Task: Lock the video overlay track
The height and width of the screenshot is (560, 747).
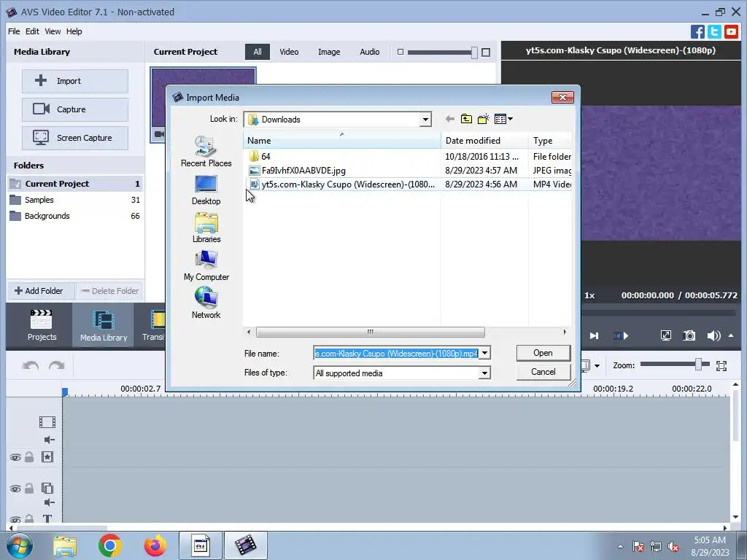Action: [29, 488]
